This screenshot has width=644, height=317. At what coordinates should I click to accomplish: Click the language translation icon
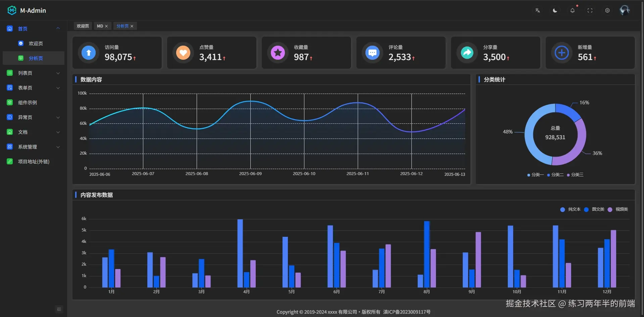(537, 10)
